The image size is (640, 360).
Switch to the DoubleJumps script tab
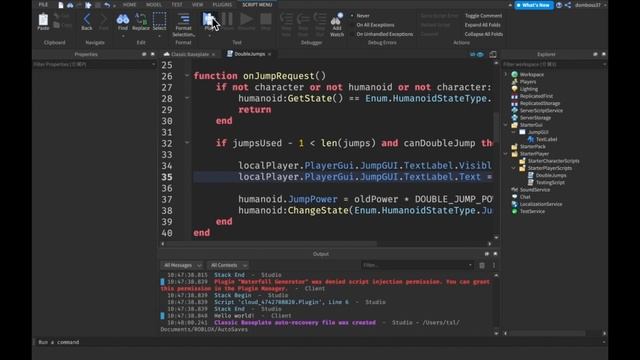(x=249, y=54)
